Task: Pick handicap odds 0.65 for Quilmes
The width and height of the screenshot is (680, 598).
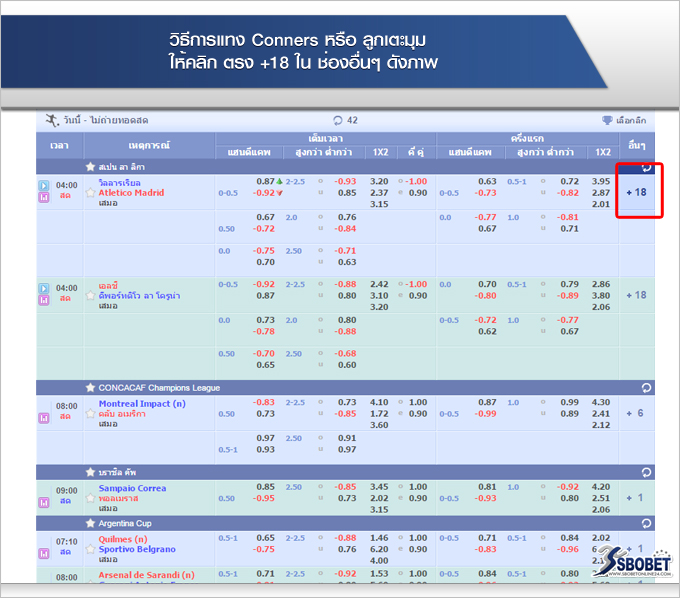Action: [x=265, y=538]
